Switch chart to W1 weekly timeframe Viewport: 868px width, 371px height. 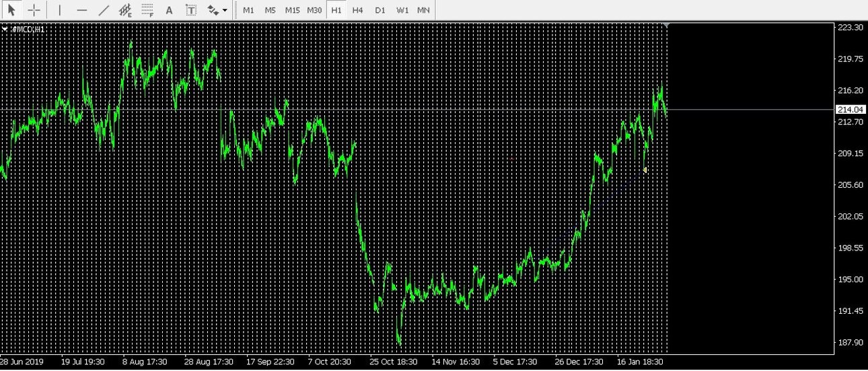402,10
